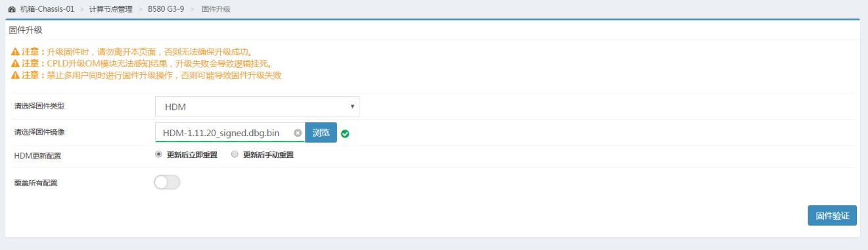Open the firmware type HDM dropdown
The width and height of the screenshot is (868, 250).
pos(257,106)
